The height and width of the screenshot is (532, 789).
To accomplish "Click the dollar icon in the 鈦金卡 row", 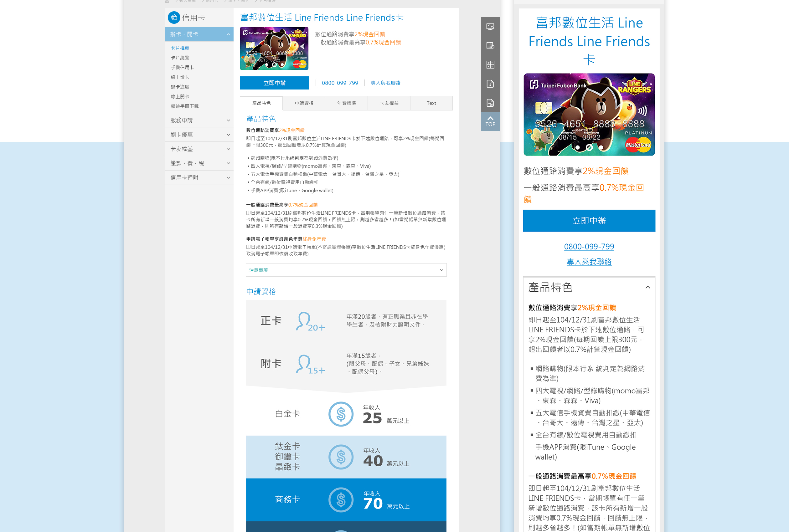I will 341,457.
